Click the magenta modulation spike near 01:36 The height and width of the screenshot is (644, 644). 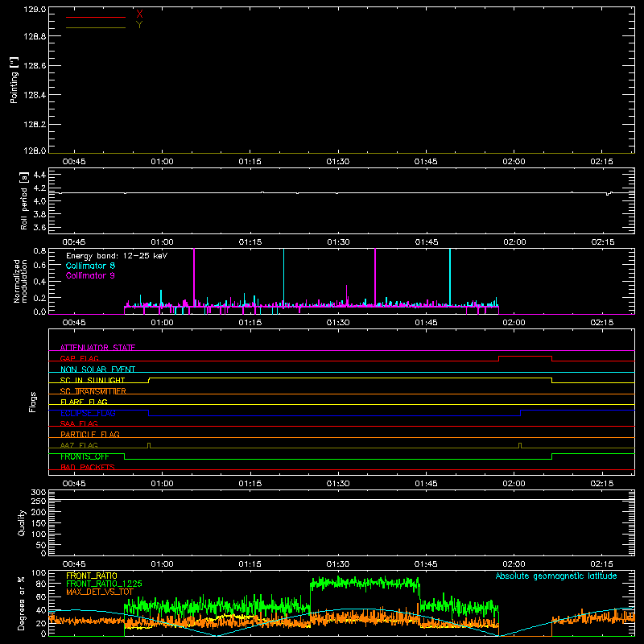(x=375, y=277)
